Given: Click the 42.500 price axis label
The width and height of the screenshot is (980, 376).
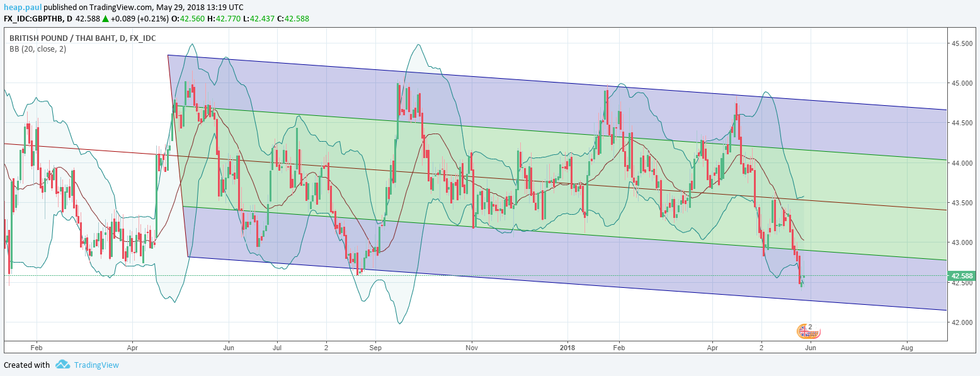Looking at the screenshot, I should [x=963, y=283].
